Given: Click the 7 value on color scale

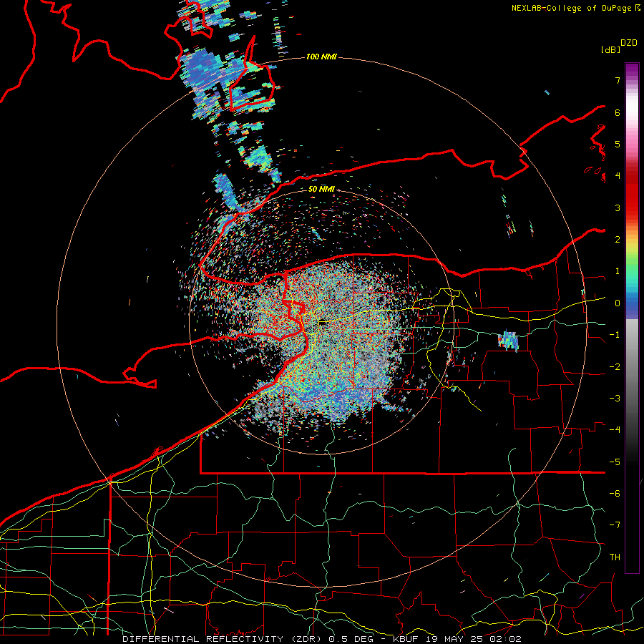Looking at the screenshot, I should pos(618,80).
